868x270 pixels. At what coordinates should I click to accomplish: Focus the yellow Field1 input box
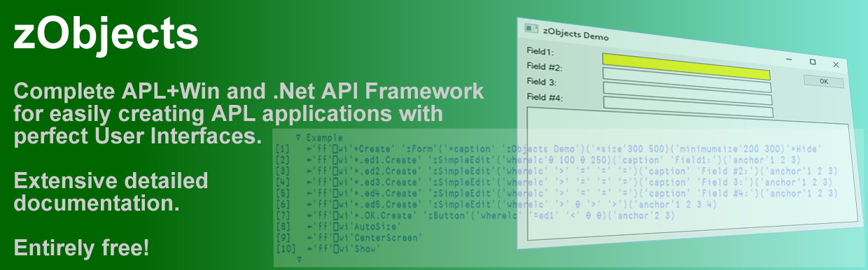tap(686, 66)
